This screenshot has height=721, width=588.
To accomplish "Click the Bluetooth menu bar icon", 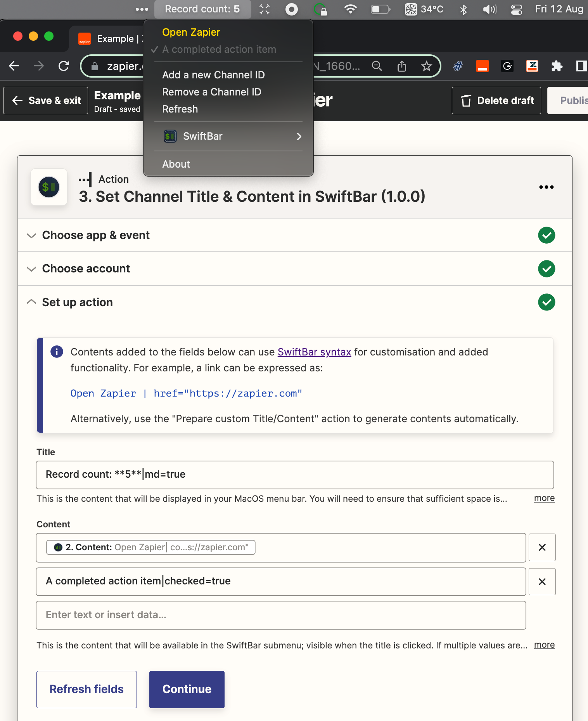I will pyautogui.click(x=463, y=9).
